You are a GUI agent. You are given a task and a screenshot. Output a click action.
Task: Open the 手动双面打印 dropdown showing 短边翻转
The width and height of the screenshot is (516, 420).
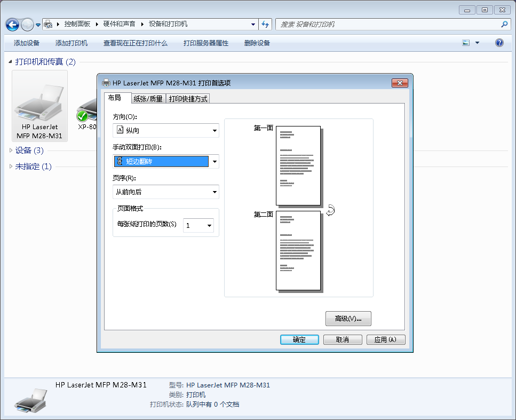[x=166, y=161]
